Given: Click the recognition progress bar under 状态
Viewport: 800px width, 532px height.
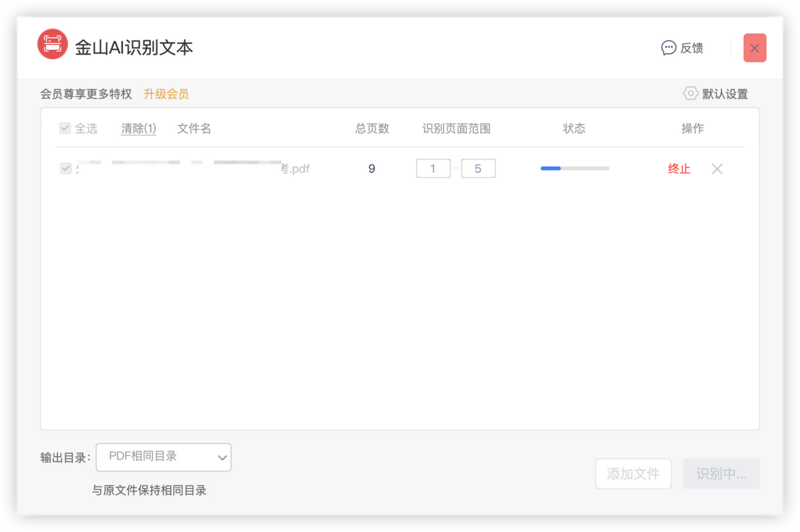Looking at the screenshot, I should click(x=575, y=169).
